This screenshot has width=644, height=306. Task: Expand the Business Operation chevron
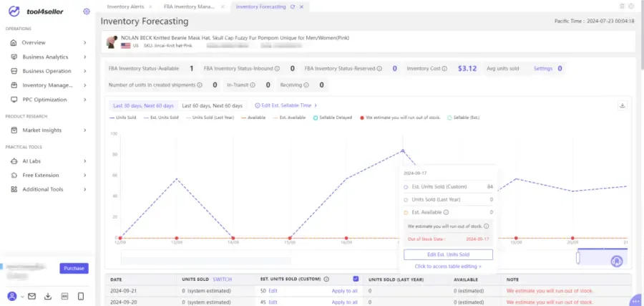(x=85, y=71)
